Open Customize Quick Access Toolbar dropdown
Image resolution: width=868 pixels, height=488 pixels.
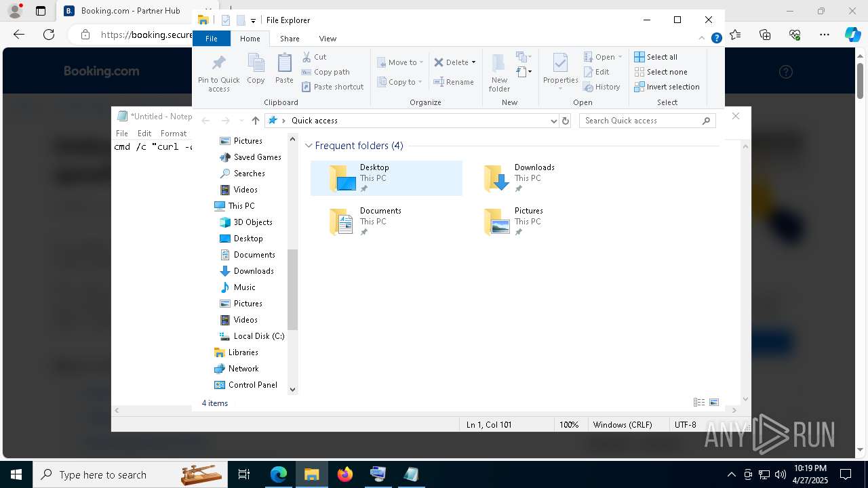click(253, 21)
